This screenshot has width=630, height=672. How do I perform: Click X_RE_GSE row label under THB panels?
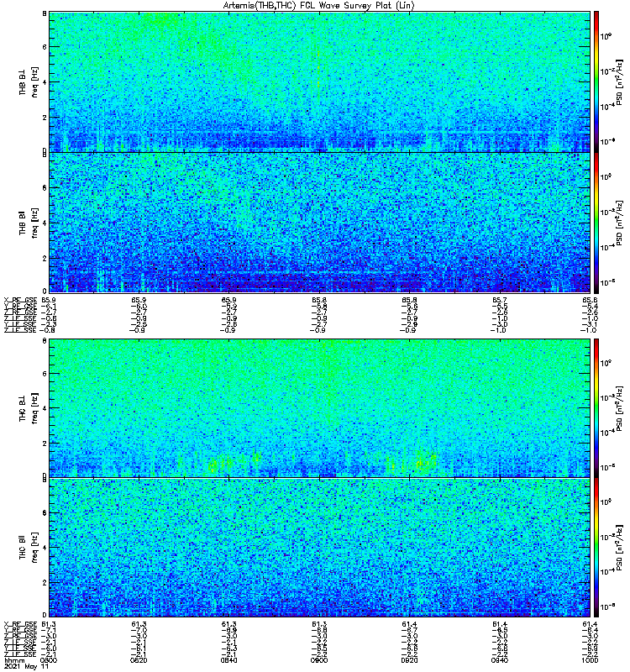(20, 301)
